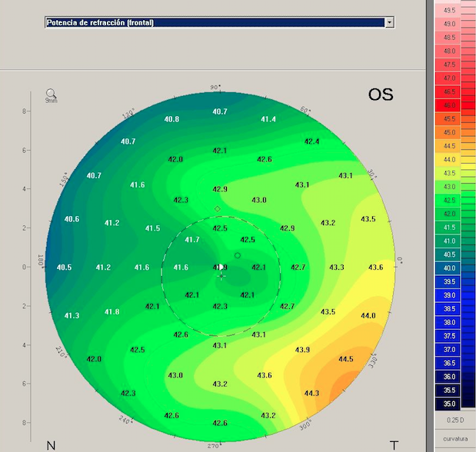Click the crosshair marker at the map center
This screenshot has width=476, height=452.
point(221,275)
